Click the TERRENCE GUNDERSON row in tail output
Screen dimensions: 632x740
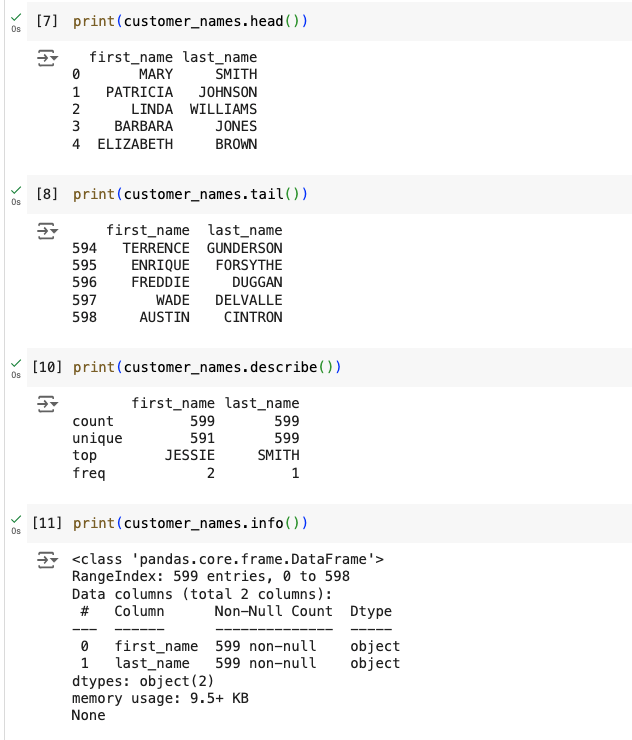click(178, 248)
